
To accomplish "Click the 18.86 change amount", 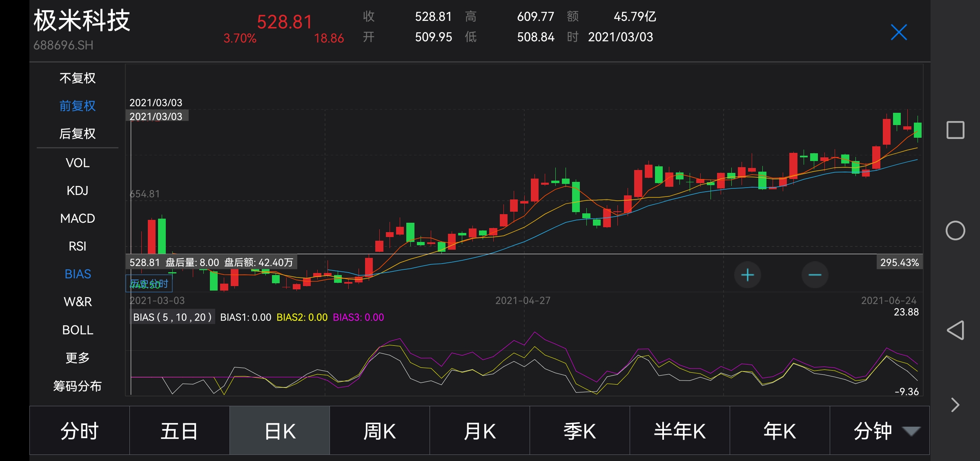I will point(329,38).
